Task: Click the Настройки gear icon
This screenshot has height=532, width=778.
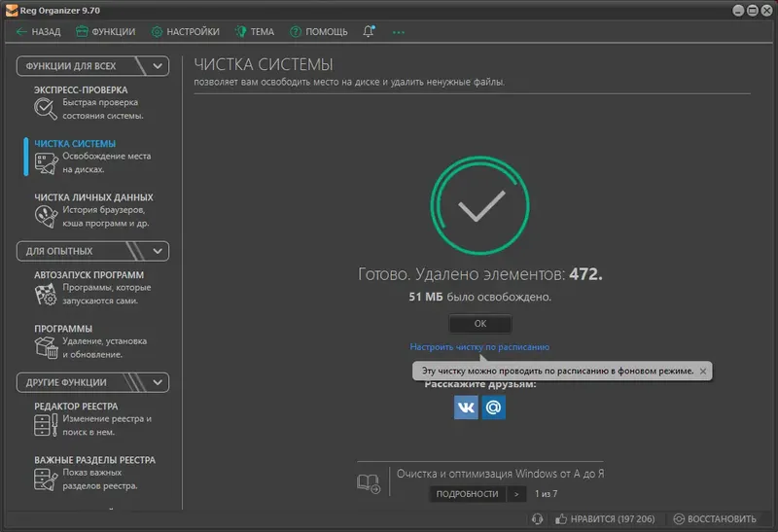Action: point(157,32)
